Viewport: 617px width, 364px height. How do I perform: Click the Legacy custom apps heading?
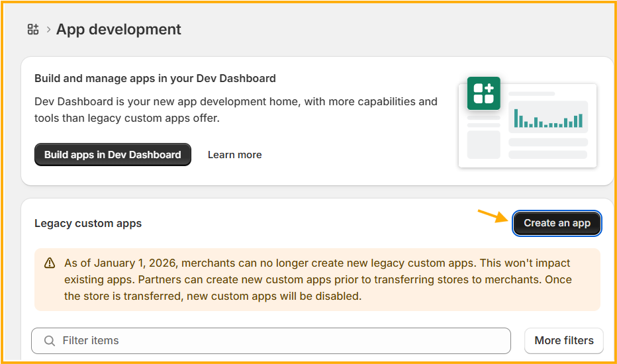click(88, 223)
